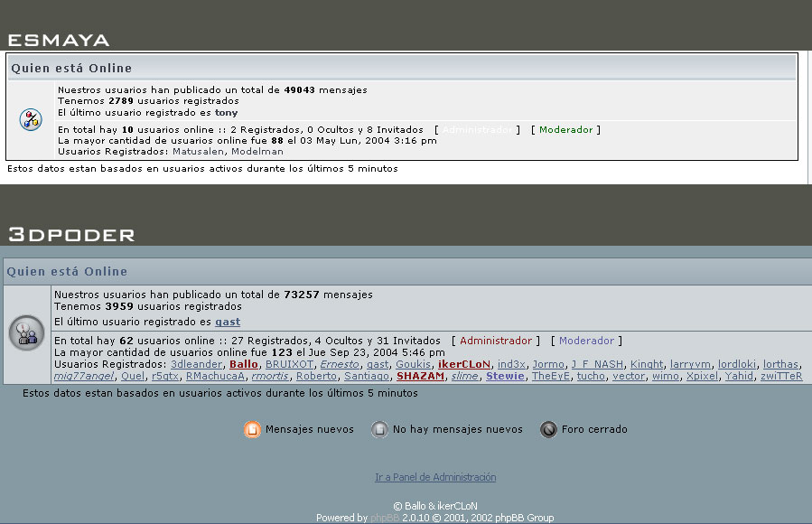Open mig77angel's user profile

(x=84, y=376)
